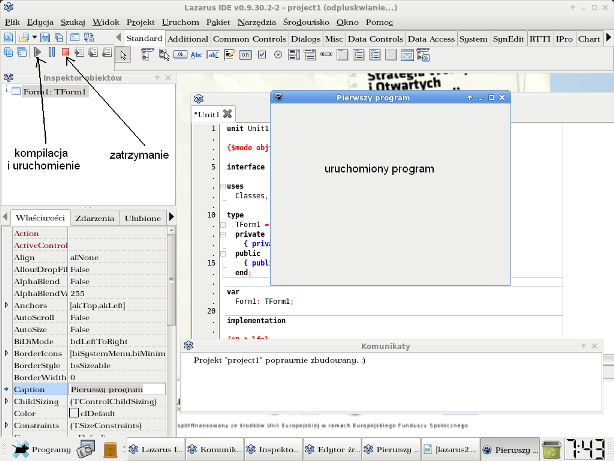Stop the program with red square button

click(x=65, y=52)
